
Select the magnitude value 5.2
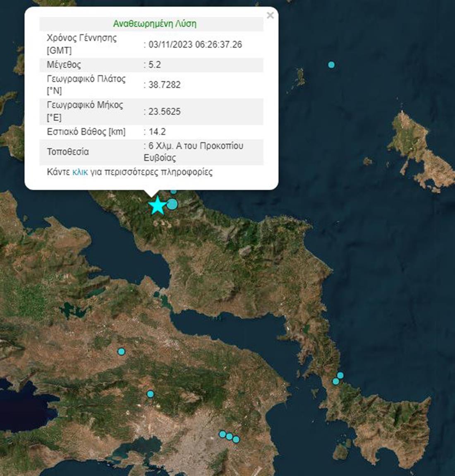[155, 65]
